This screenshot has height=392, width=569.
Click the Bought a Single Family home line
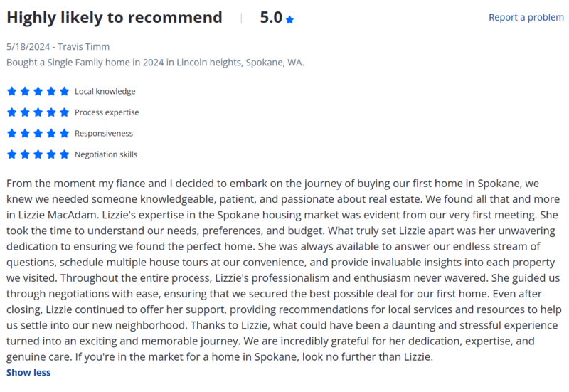(x=155, y=63)
